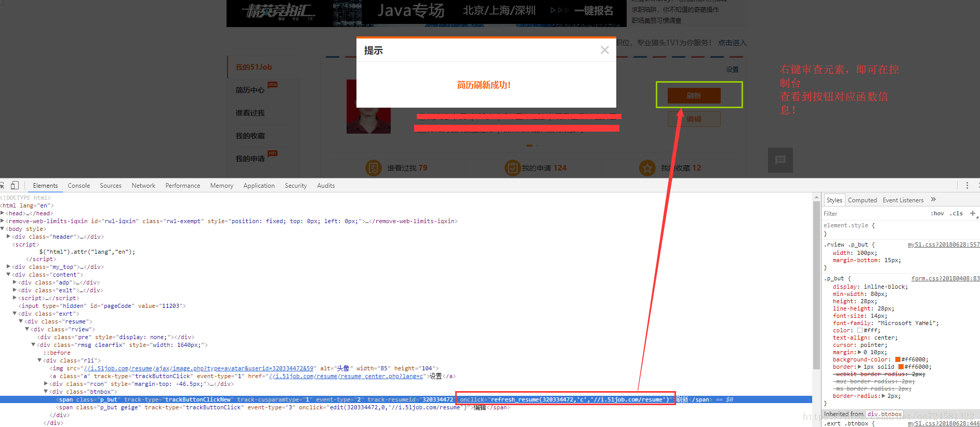980x427 pixels.
Task: Expand the div class adp node
Action: pos(15,282)
